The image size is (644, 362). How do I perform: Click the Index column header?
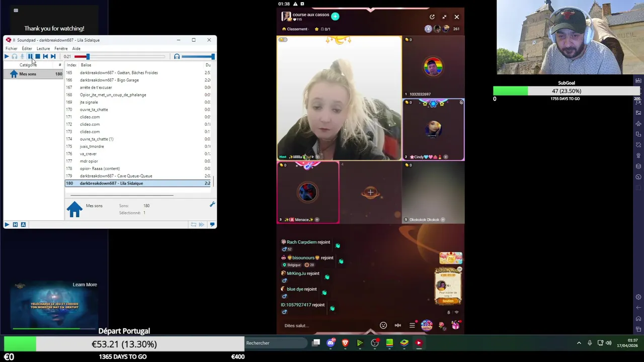tap(71, 65)
